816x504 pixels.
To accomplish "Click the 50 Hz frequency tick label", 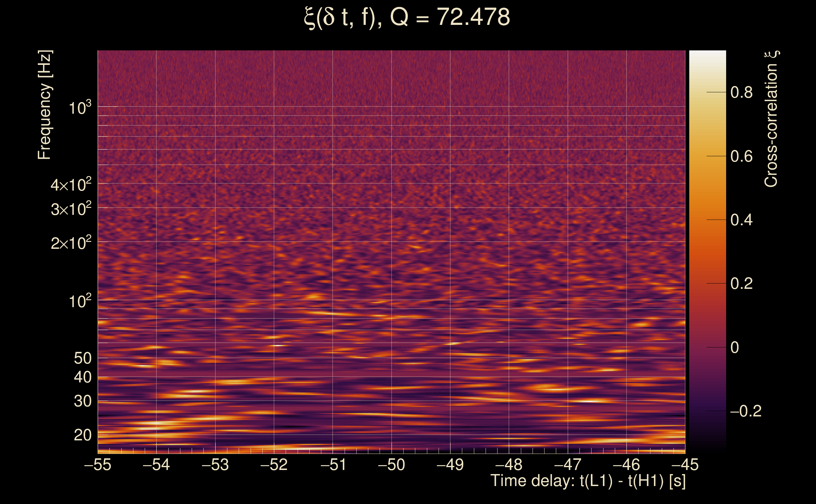I will 82,358.
